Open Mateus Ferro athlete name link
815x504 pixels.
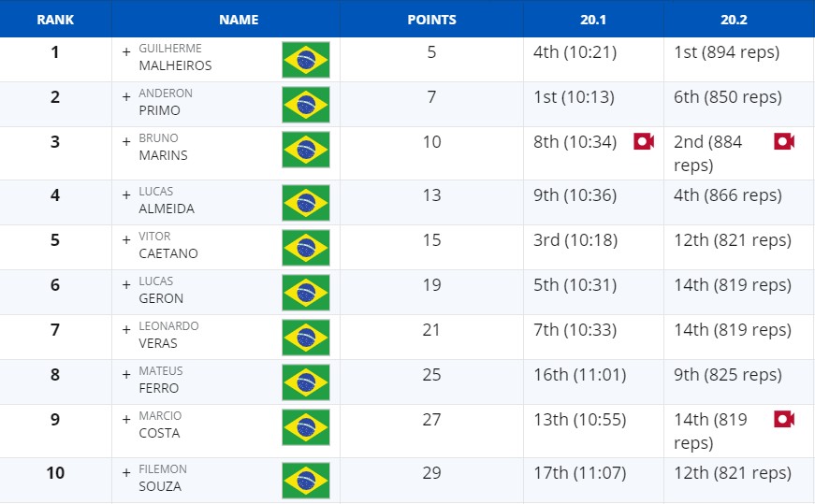161,380
